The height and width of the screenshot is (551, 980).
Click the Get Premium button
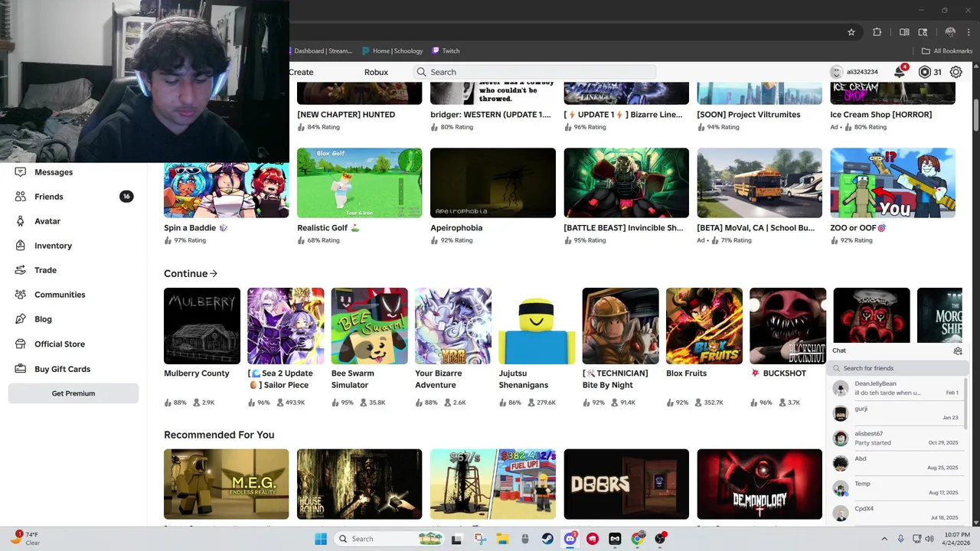[x=73, y=393]
